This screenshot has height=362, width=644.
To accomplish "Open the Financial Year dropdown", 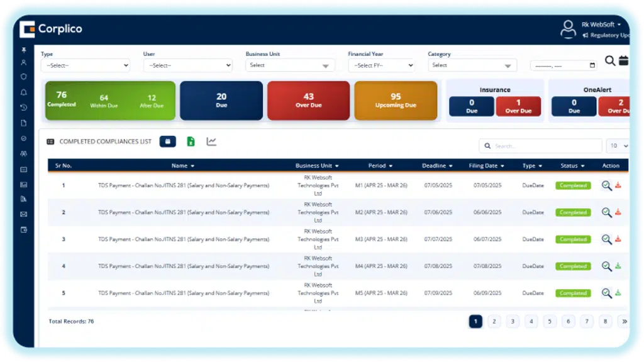I will pos(381,65).
